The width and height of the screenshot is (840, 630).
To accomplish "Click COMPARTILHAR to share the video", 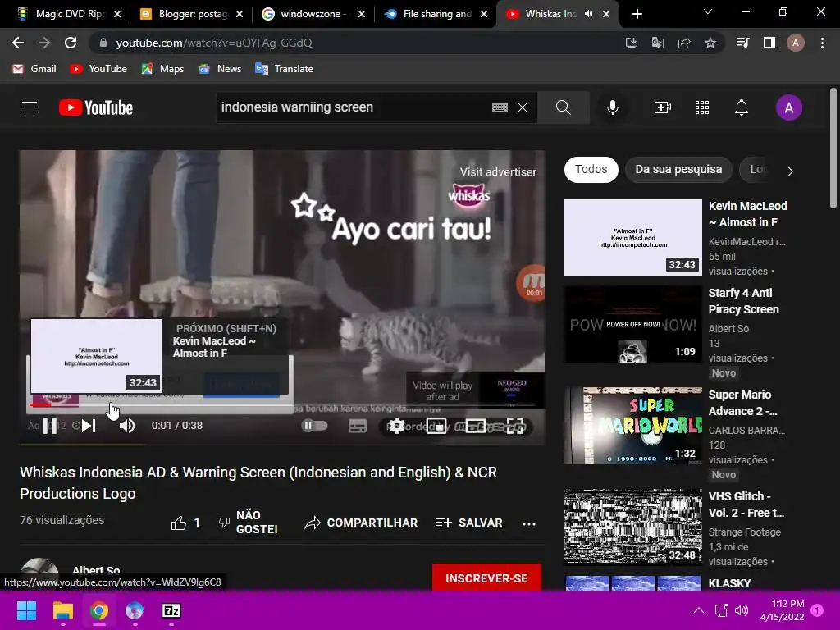I will point(361,523).
